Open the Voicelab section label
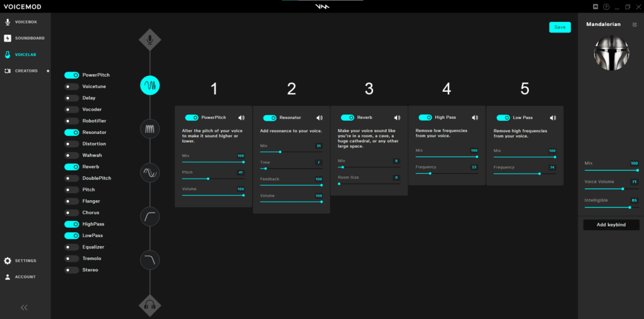Screen dimensions: 644x319 point(25,54)
